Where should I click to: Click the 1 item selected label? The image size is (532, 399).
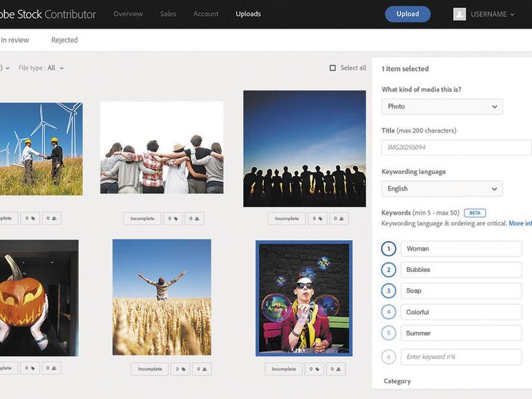(405, 69)
